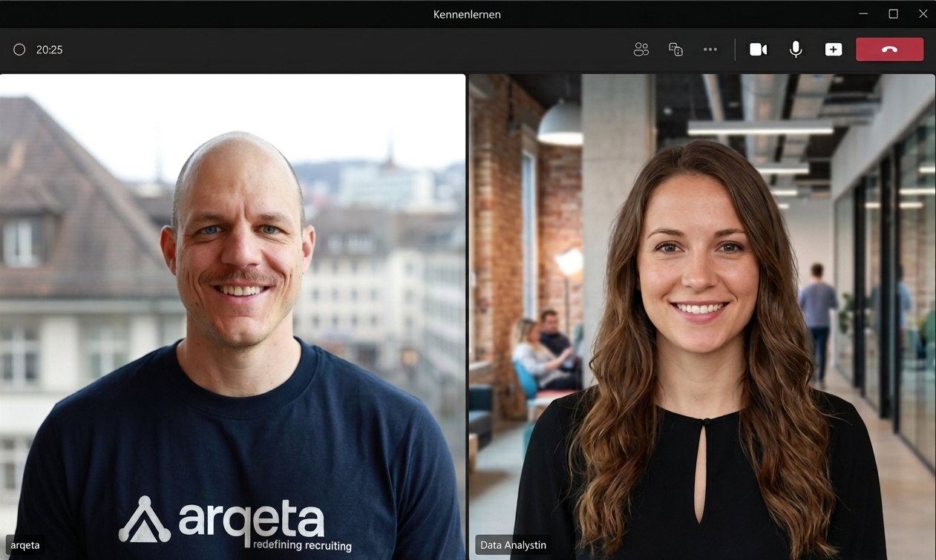Click the vertical divider in the meeting toolbar
This screenshot has width=936, height=560.
[735, 50]
